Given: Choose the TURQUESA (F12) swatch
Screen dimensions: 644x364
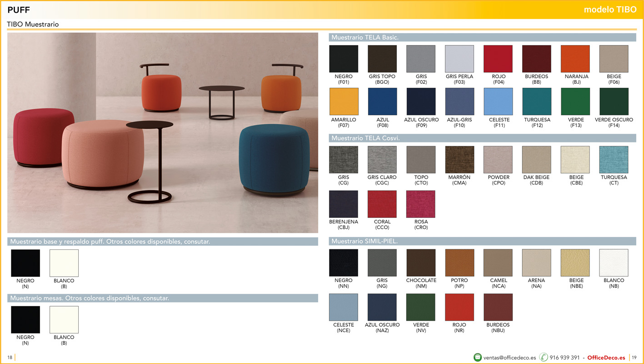Looking at the screenshot, I should [x=537, y=101].
